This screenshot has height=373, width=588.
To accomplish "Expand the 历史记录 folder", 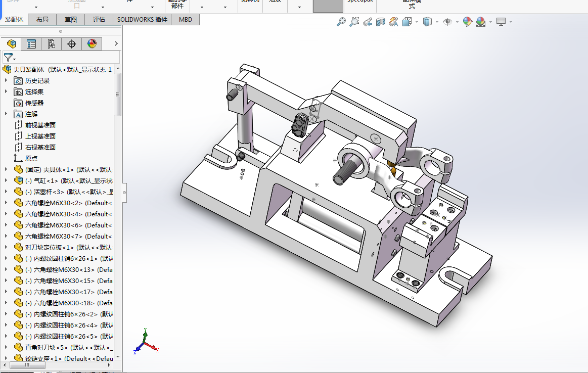I will tap(6, 80).
